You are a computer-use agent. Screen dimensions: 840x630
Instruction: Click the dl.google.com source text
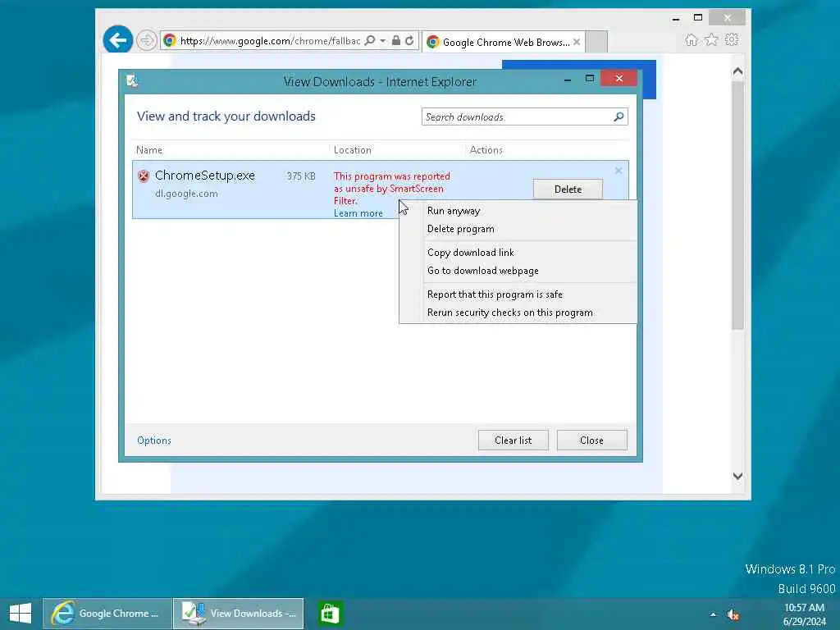(x=186, y=194)
